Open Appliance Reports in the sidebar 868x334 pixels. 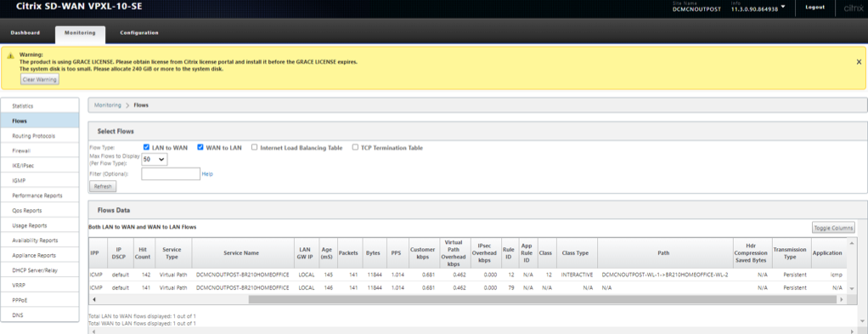pyautogui.click(x=40, y=255)
